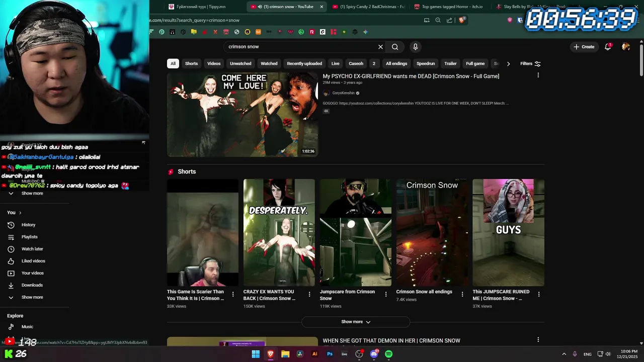Image resolution: width=644 pixels, height=362 pixels.
Task: Open options menu for CoryxKenshin video
Action: (x=538, y=75)
